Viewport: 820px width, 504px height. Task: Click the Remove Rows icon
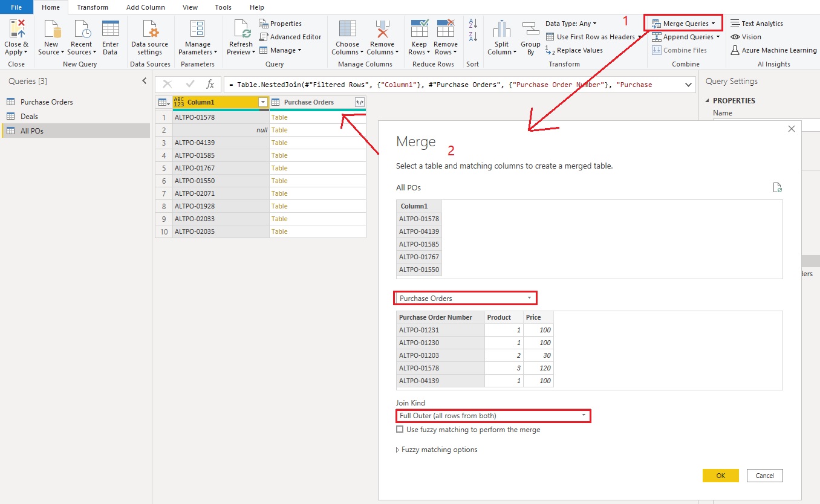[x=445, y=29]
